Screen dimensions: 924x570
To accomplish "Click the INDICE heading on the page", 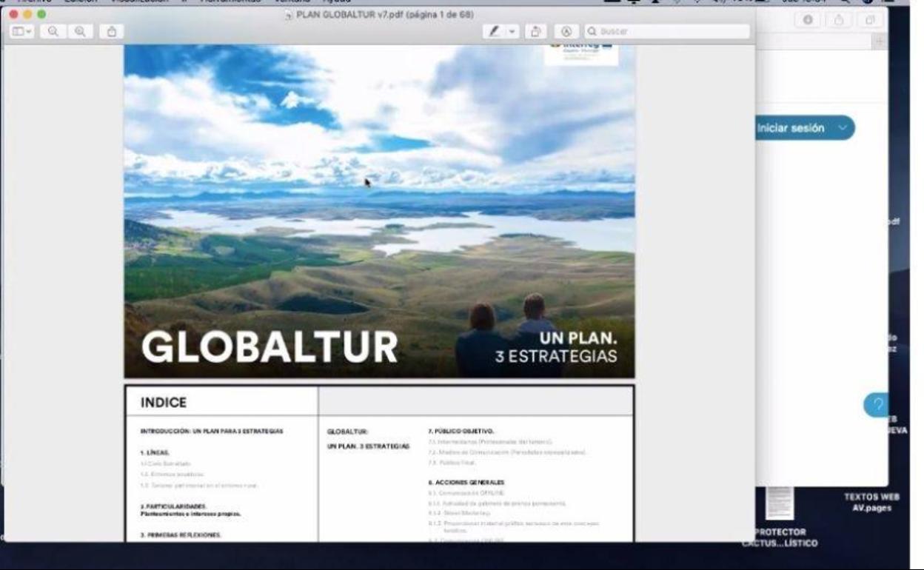I will point(163,403).
